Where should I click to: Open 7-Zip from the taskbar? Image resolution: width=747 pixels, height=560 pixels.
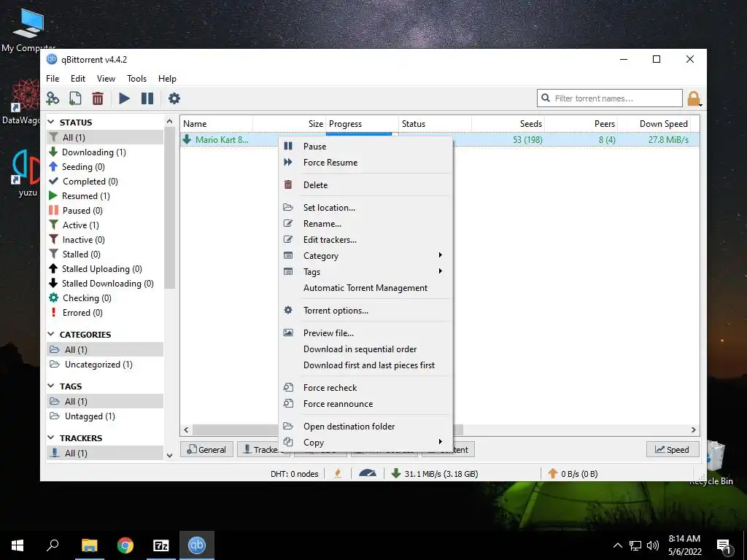(161, 545)
